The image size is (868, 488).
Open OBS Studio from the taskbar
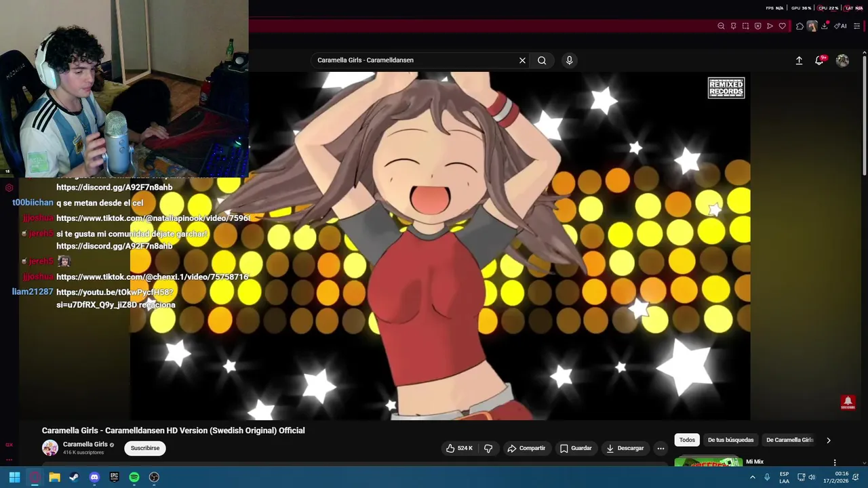[x=154, y=477]
